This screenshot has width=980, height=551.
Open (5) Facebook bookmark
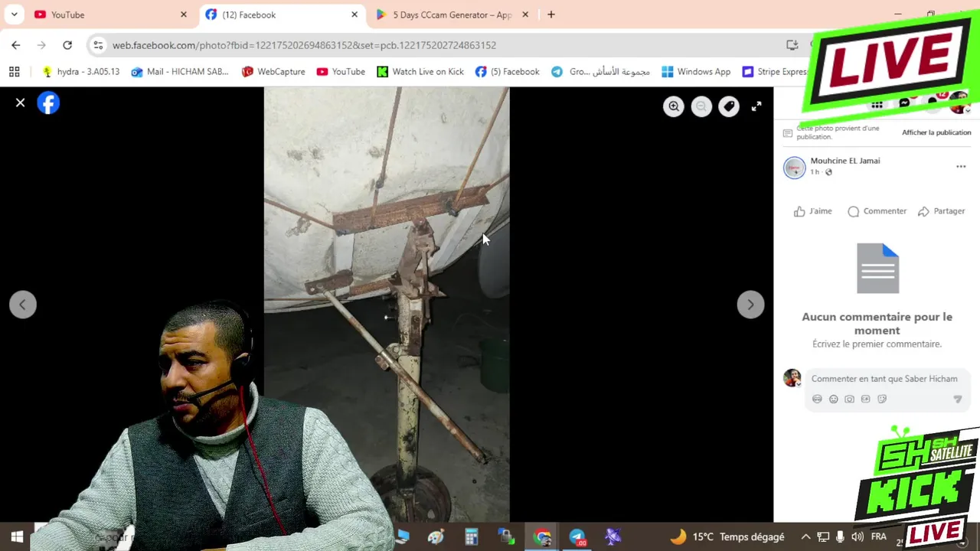coord(507,72)
